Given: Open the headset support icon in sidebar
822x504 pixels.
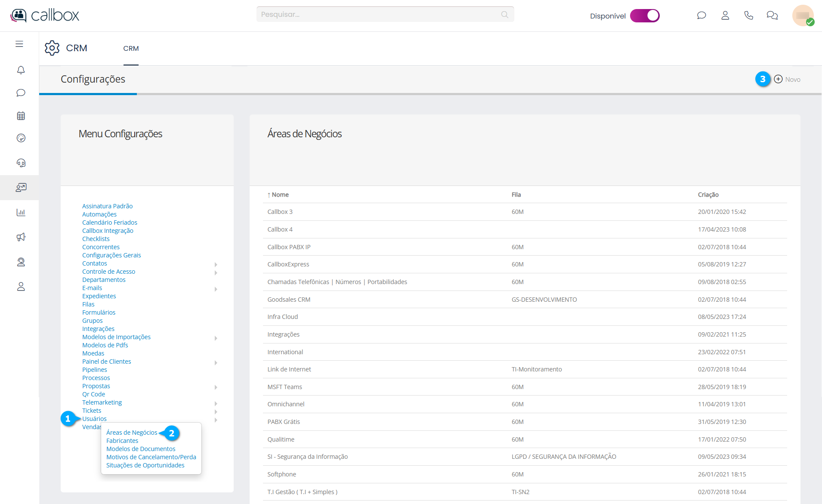Looking at the screenshot, I should click(21, 163).
